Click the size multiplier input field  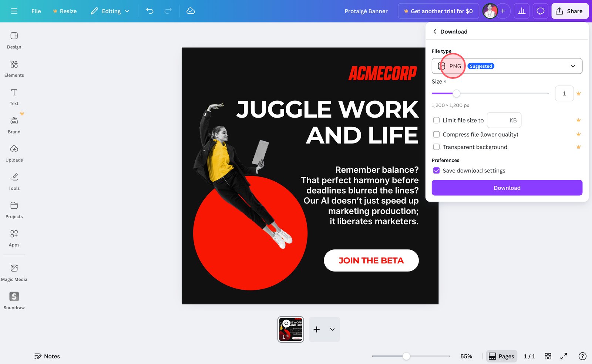[564, 94]
